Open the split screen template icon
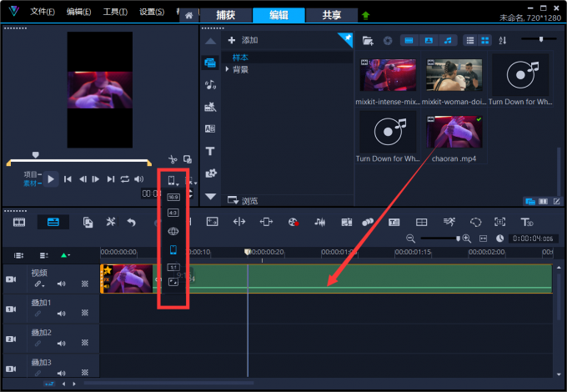The width and height of the screenshot is (567, 392). [x=421, y=222]
